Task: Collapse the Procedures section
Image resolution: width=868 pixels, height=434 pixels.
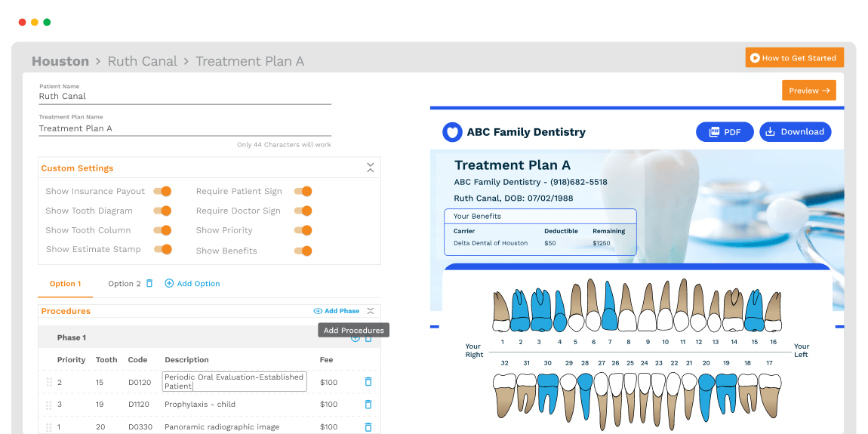Action: 370,311
